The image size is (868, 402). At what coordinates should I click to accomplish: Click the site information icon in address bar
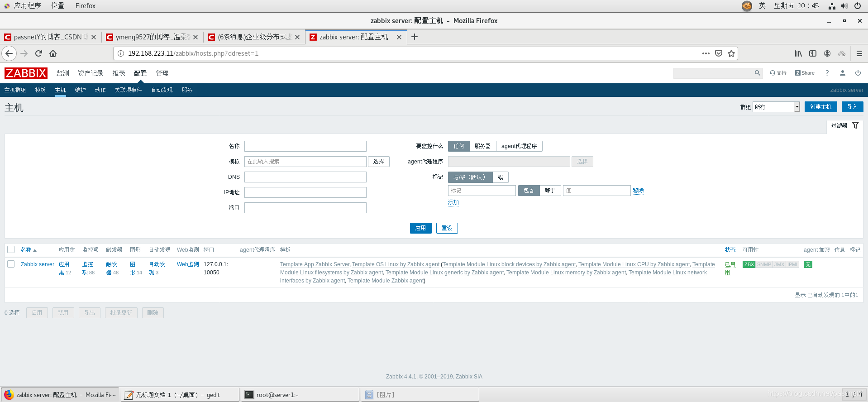(x=121, y=53)
